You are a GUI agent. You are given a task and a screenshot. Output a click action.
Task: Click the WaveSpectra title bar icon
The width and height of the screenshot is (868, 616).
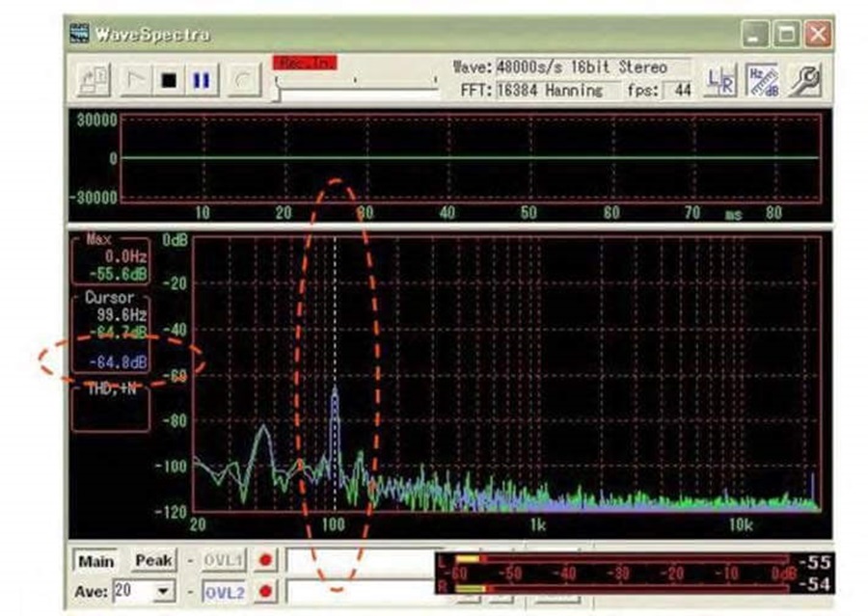point(79,34)
